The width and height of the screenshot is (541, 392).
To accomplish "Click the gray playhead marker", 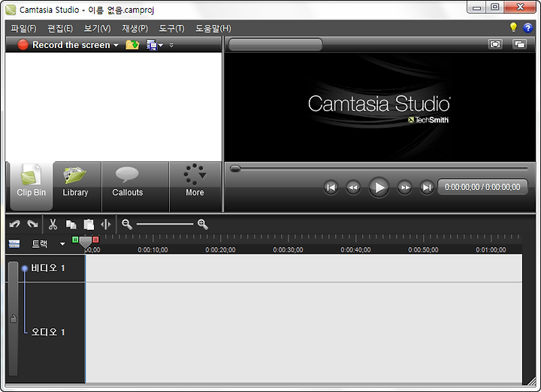I will point(85,243).
